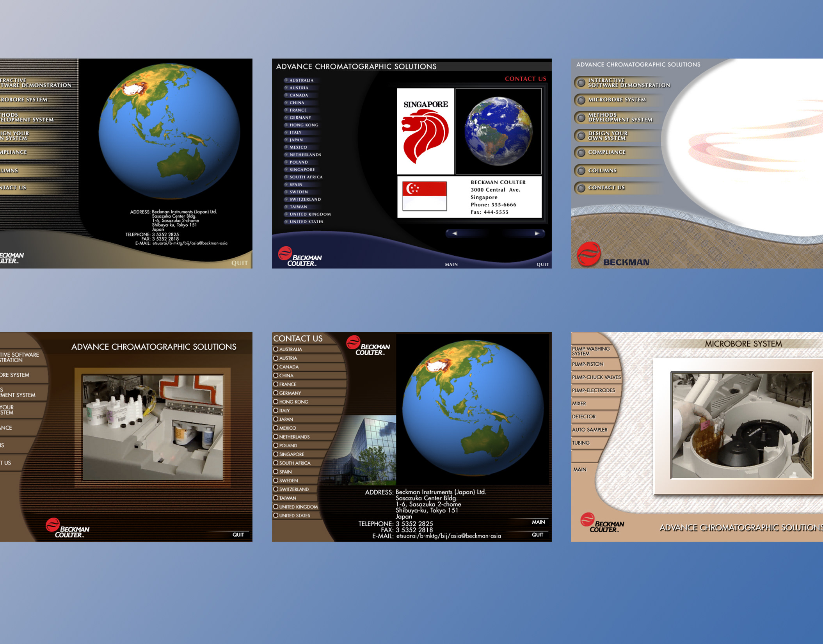Click the Australia bullet on the Singapore screen

click(x=286, y=80)
